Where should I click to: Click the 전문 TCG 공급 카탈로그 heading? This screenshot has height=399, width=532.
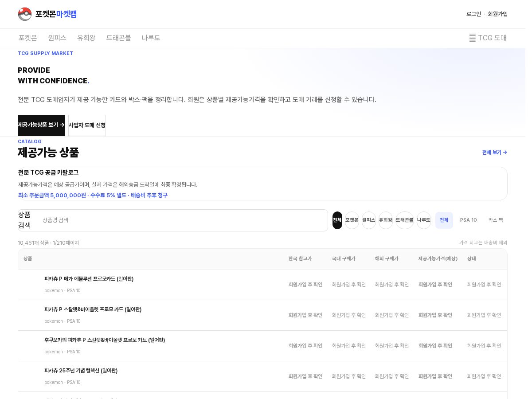pyautogui.click(x=48, y=172)
